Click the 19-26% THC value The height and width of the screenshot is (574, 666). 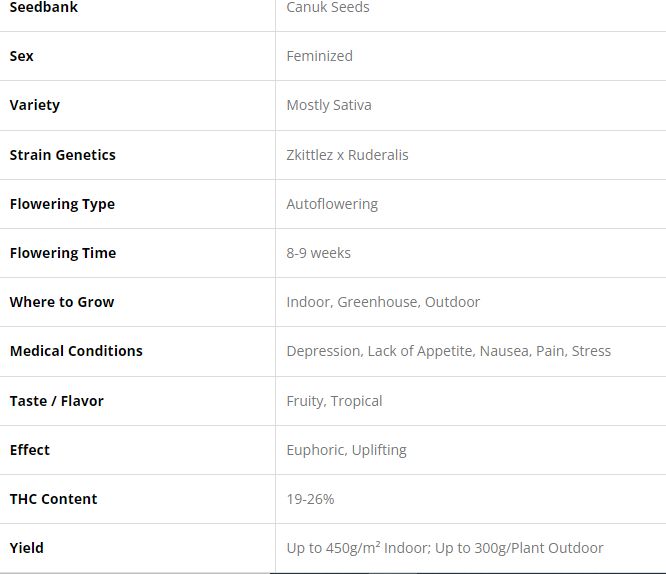click(310, 499)
